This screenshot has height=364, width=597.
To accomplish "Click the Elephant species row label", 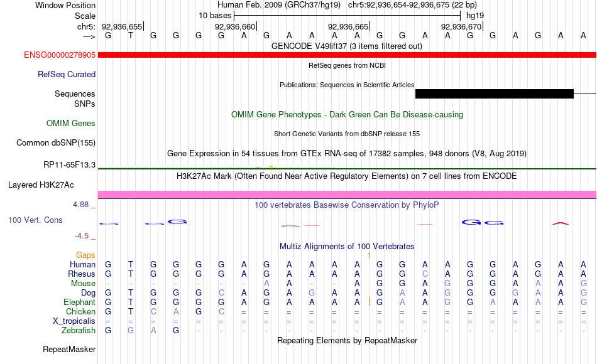I will 79,302.
